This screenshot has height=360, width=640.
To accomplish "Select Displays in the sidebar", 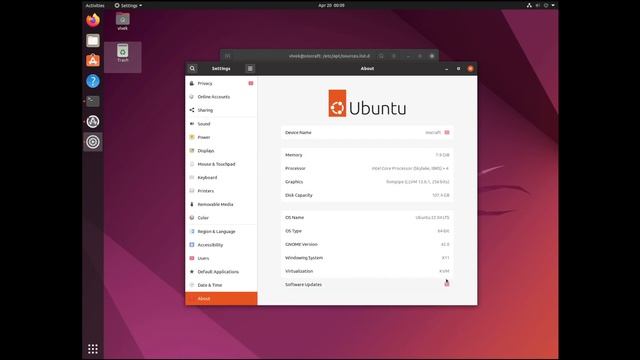I will tap(221, 151).
